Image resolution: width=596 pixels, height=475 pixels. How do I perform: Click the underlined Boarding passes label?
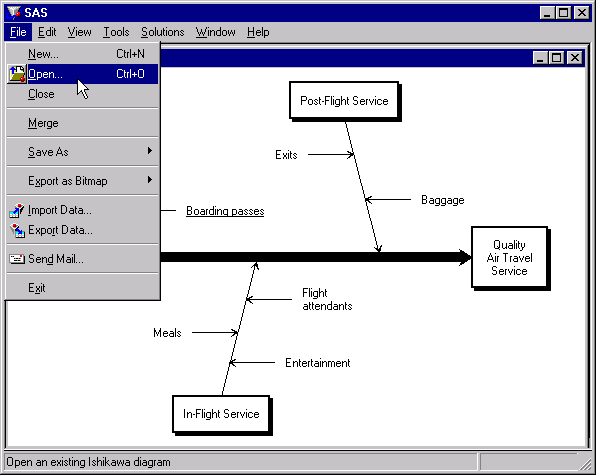225,211
